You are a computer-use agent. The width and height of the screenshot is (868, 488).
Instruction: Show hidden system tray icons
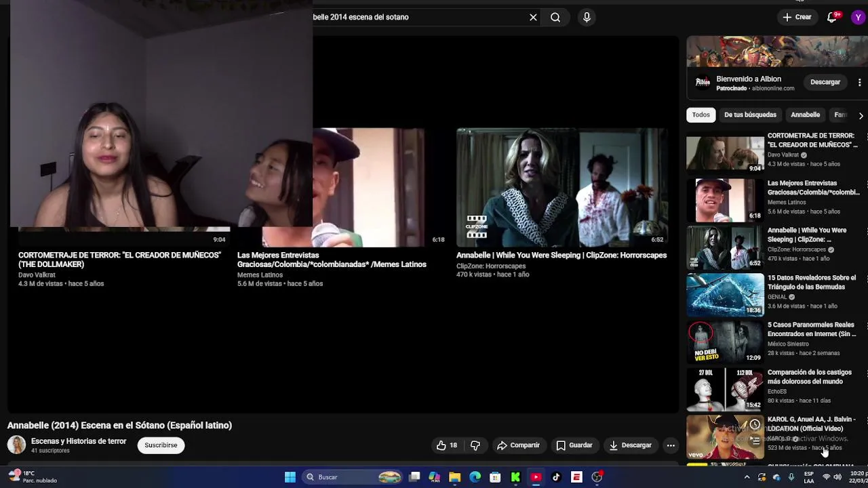pyautogui.click(x=747, y=477)
